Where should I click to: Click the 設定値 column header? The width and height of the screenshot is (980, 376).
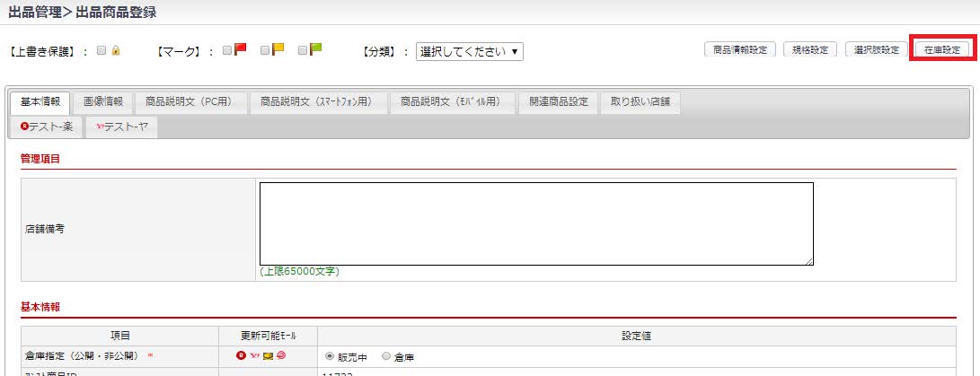point(637,336)
